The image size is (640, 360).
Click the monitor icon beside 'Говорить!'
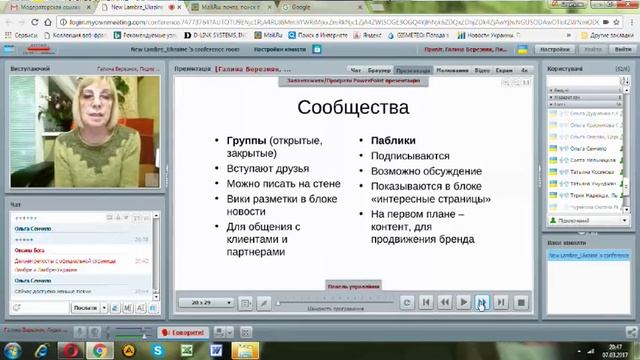(219, 332)
